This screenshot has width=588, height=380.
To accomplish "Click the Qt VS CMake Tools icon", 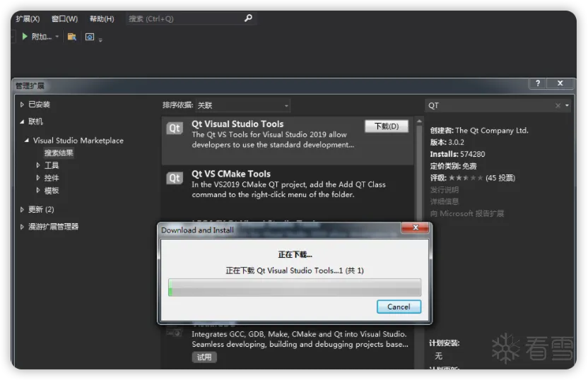I will [x=175, y=178].
